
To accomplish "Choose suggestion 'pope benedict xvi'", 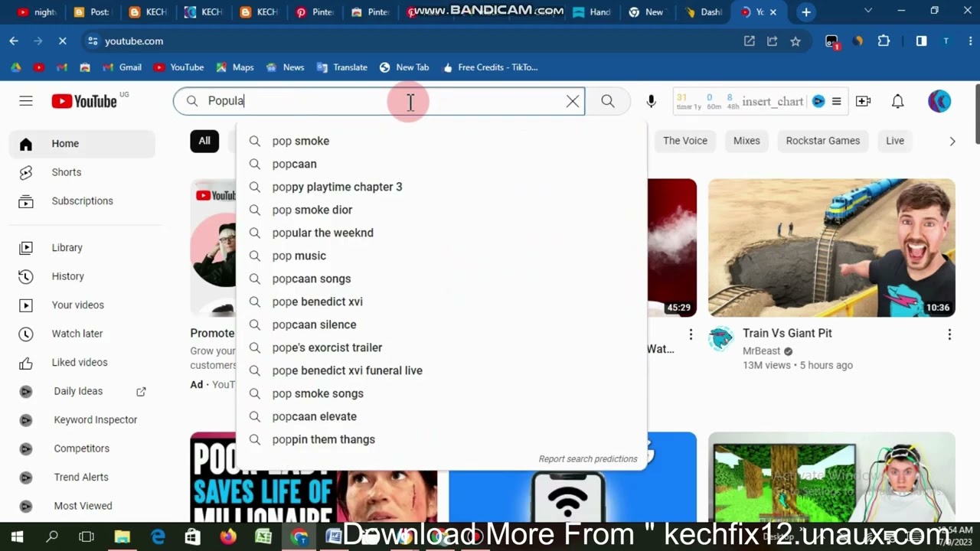I will (x=441, y=302).
